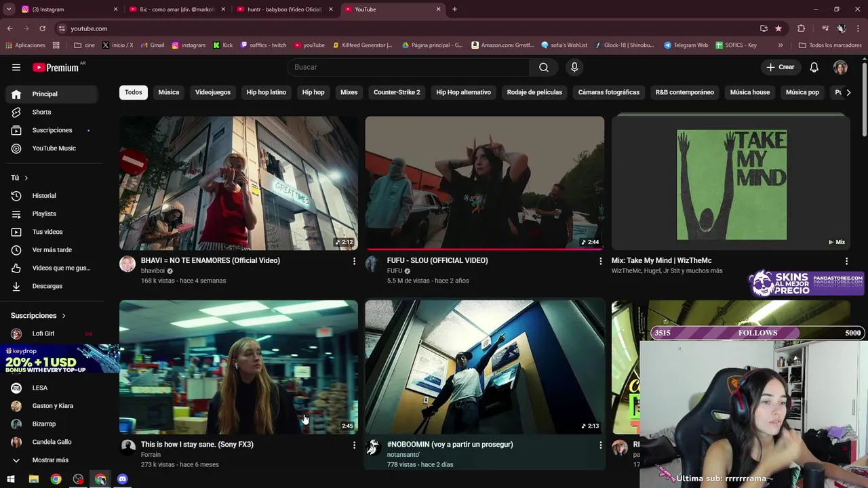Switch to huntr - babyboo tab
868x488 pixels.
285,9
